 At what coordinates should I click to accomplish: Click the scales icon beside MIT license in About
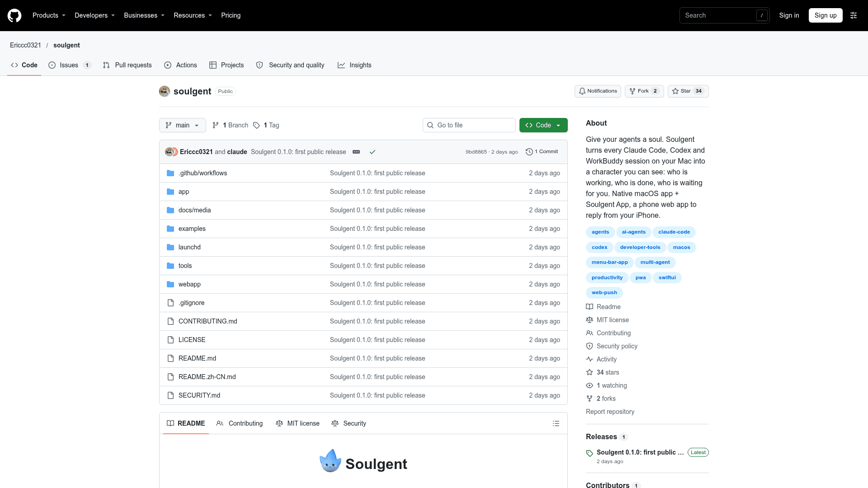pyautogui.click(x=590, y=320)
